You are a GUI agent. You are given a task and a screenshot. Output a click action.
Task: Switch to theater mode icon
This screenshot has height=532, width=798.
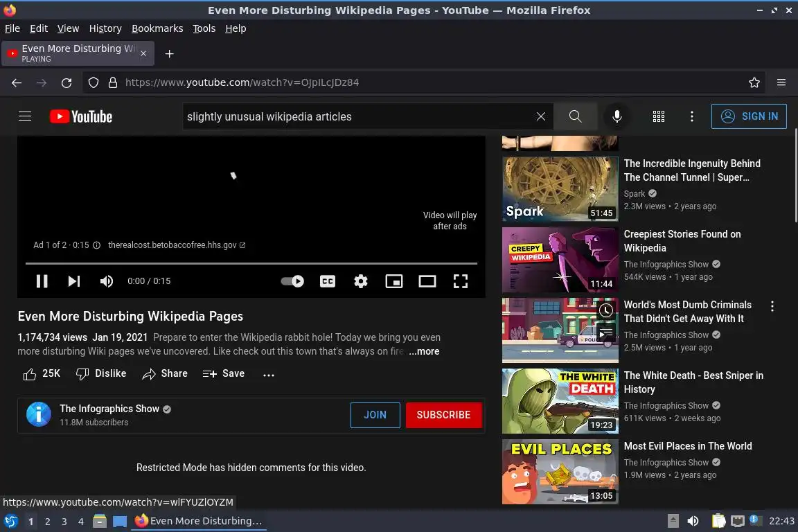click(427, 281)
